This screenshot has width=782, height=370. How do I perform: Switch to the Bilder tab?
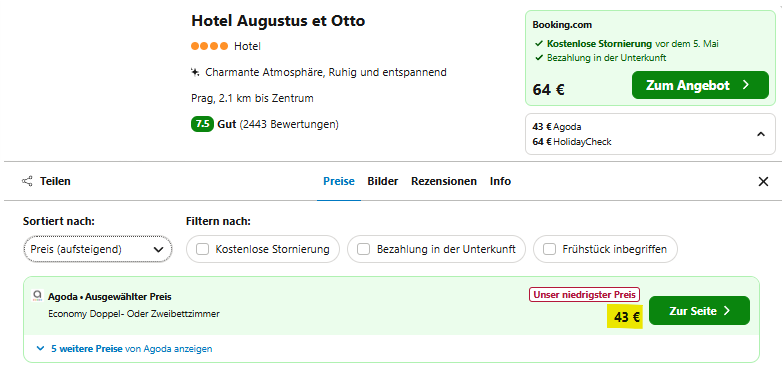[383, 182]
